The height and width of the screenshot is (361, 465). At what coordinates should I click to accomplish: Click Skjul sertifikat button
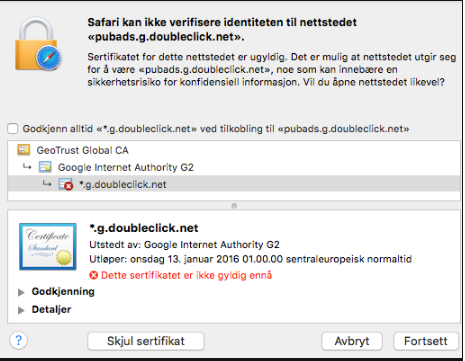click(146, 341)
